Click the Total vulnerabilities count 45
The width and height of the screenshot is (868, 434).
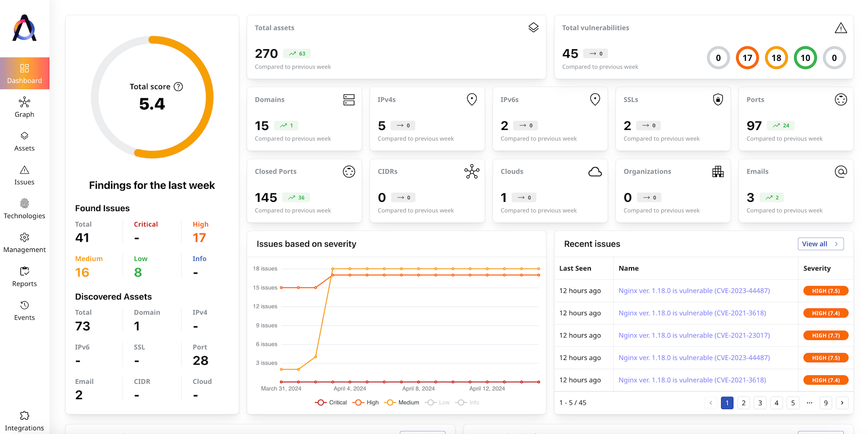(570, 54)
